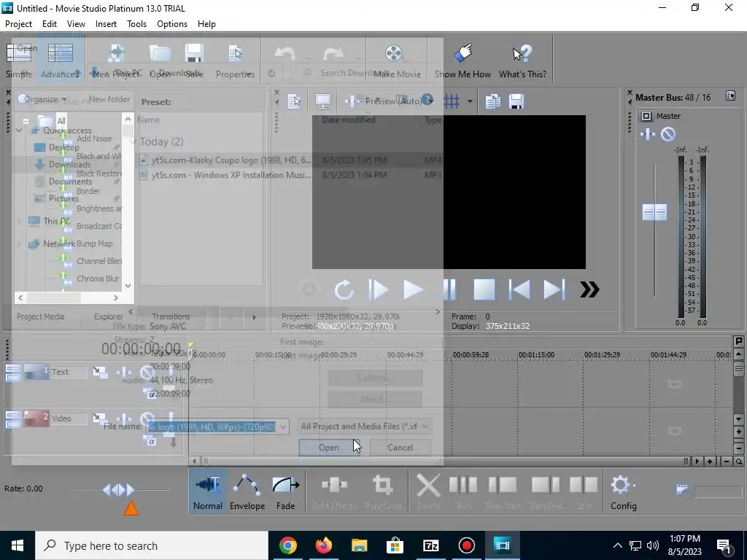747x560 pixels.
Task: Open the Tools menu
Action: click(136, 24)
